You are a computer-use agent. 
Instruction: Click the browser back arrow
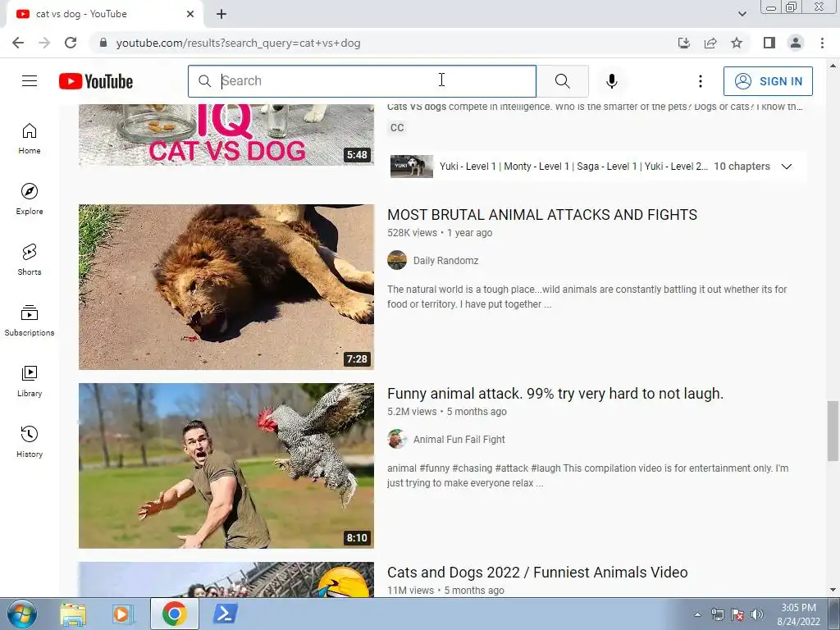(x=18, y=43)
